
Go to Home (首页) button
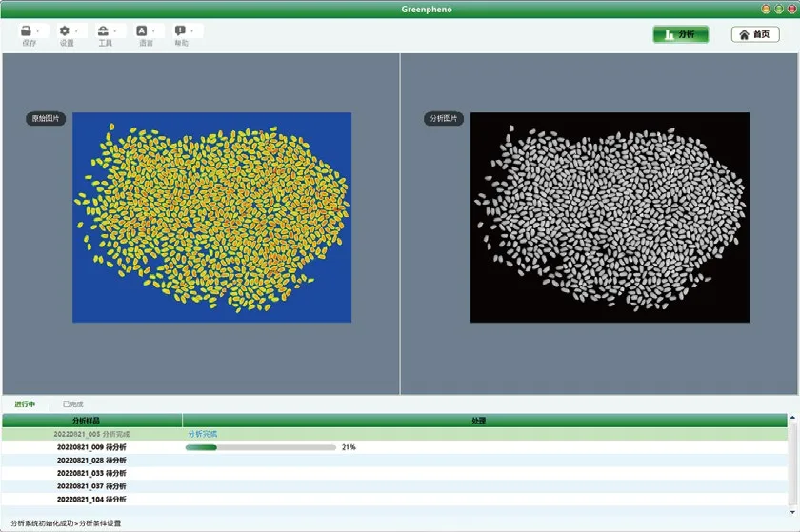click(754, 34)
